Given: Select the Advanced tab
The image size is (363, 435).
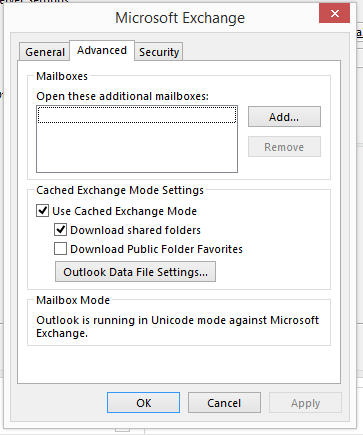Looking at the screenshot, I should 102,50.
